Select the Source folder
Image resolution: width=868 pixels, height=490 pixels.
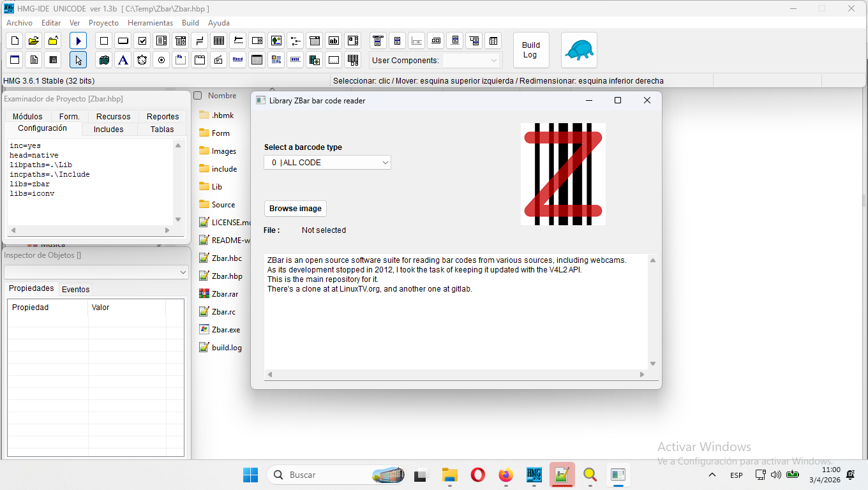point(217,205)
